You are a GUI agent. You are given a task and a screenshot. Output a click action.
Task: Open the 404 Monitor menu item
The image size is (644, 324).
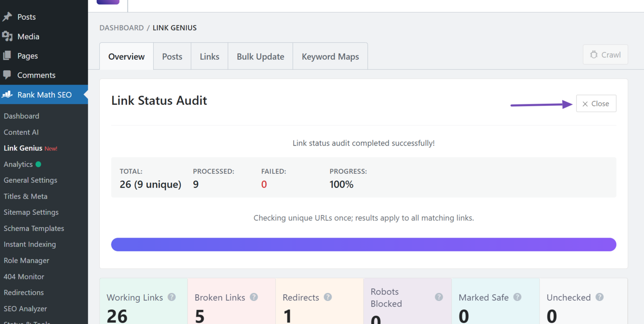tap(24, 277)
